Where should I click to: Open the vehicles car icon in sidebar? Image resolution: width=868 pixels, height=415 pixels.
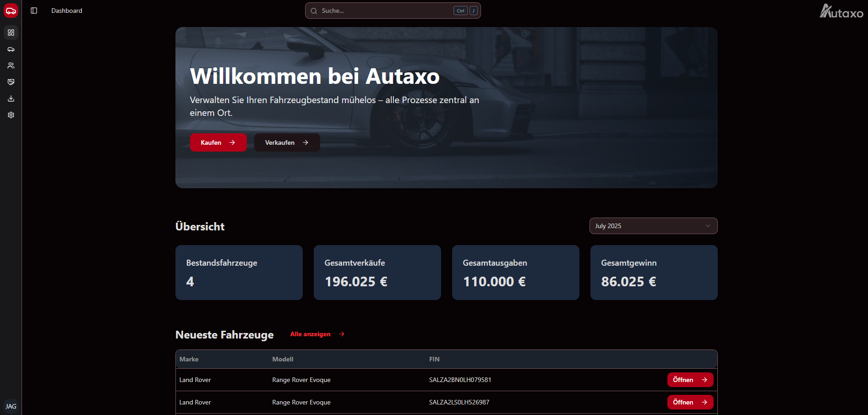(x=11, y=49)
